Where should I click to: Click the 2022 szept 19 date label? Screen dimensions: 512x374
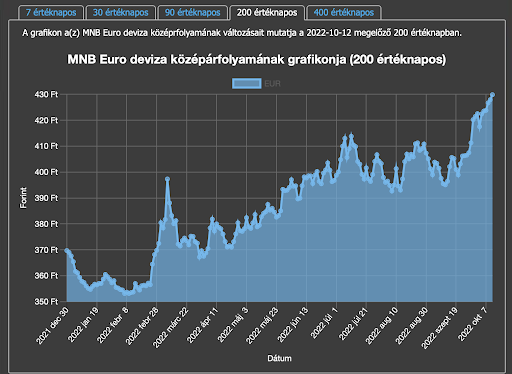440,328
